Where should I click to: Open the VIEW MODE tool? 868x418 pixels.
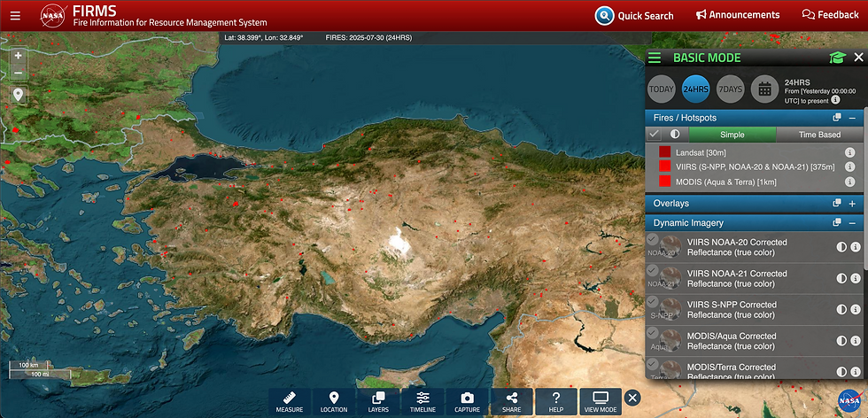click(601, 402)
